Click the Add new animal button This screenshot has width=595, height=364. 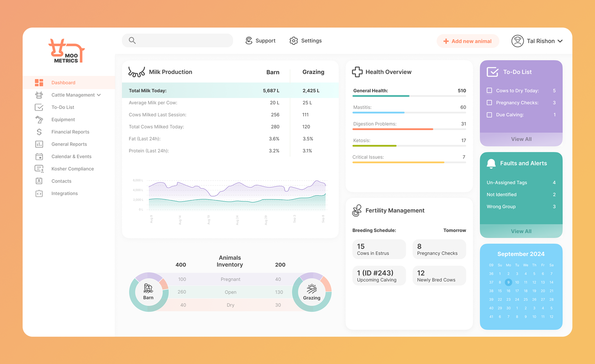tap(467, 41)
